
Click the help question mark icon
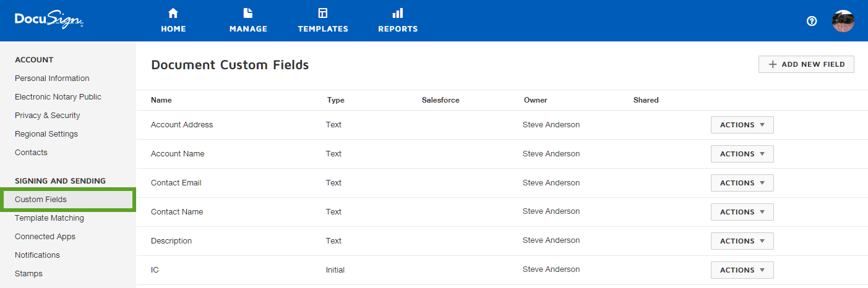812,21
